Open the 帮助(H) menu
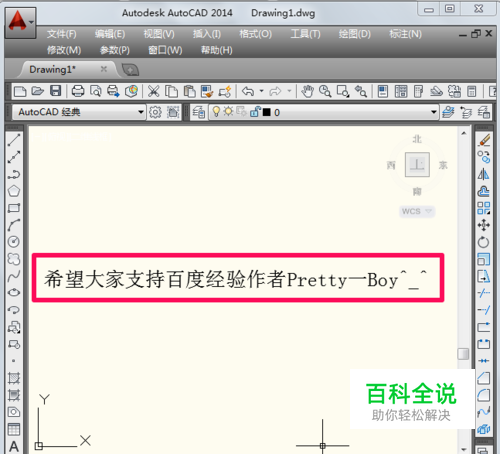 (217, 50)
